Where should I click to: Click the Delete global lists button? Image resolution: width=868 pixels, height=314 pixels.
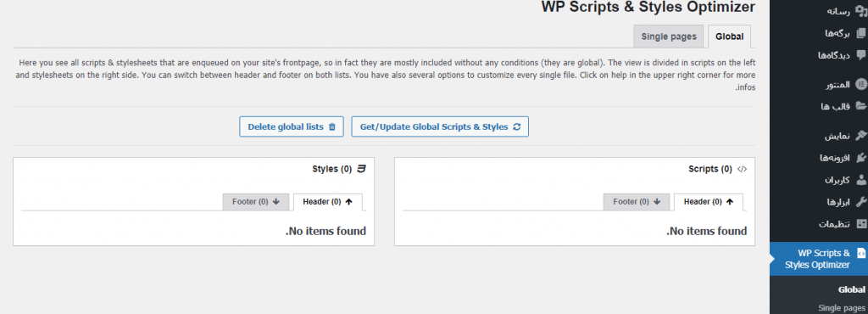pyautogui.click(x=292, y=126)
